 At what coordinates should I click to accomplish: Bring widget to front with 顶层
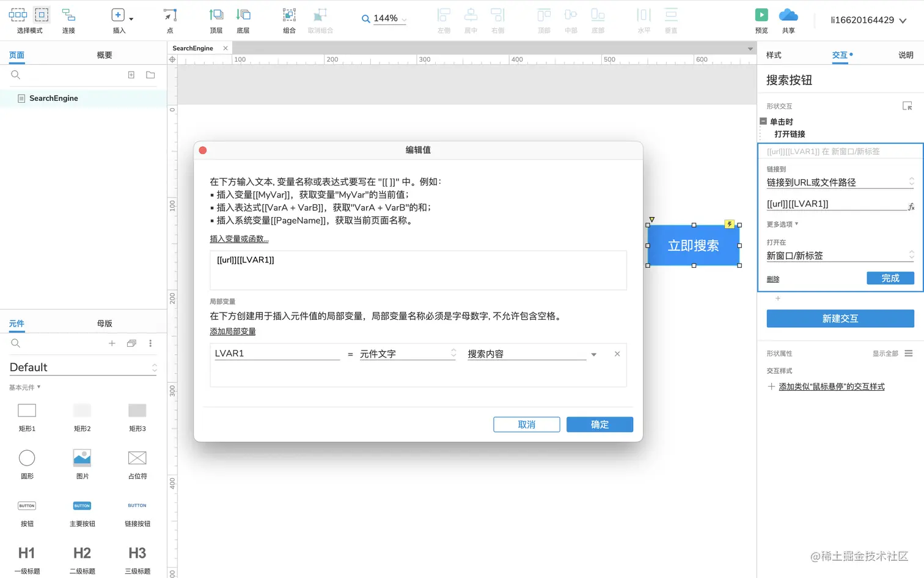point(216,15)
